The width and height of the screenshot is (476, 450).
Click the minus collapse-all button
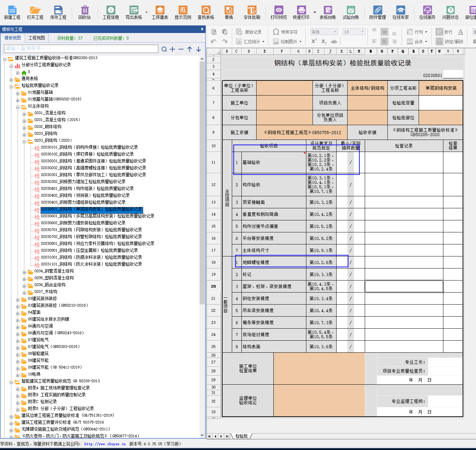(181, 49)
